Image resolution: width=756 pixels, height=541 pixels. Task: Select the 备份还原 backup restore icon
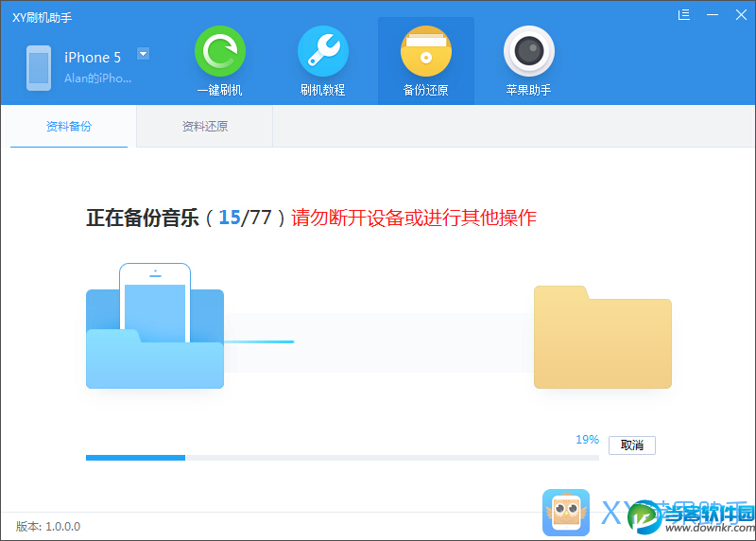pos(426,51)
